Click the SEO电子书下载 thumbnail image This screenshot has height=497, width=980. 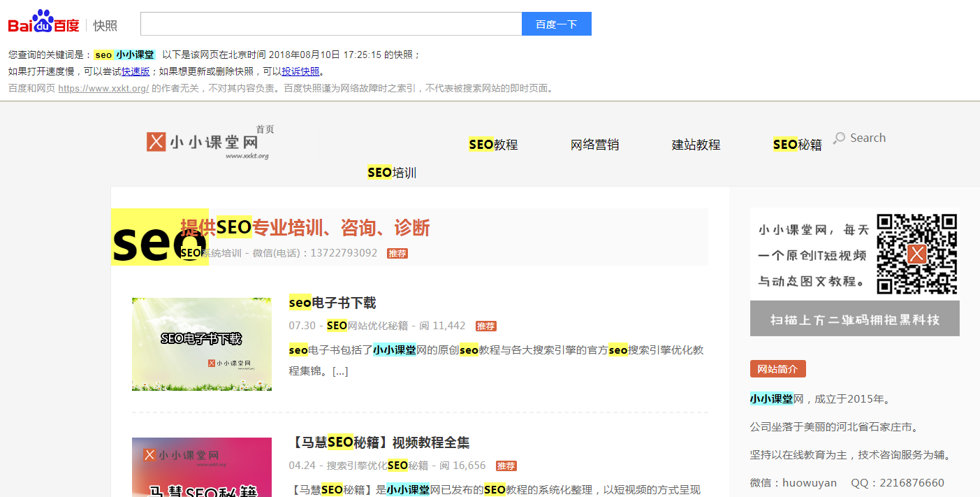click(x=202, y=344)
